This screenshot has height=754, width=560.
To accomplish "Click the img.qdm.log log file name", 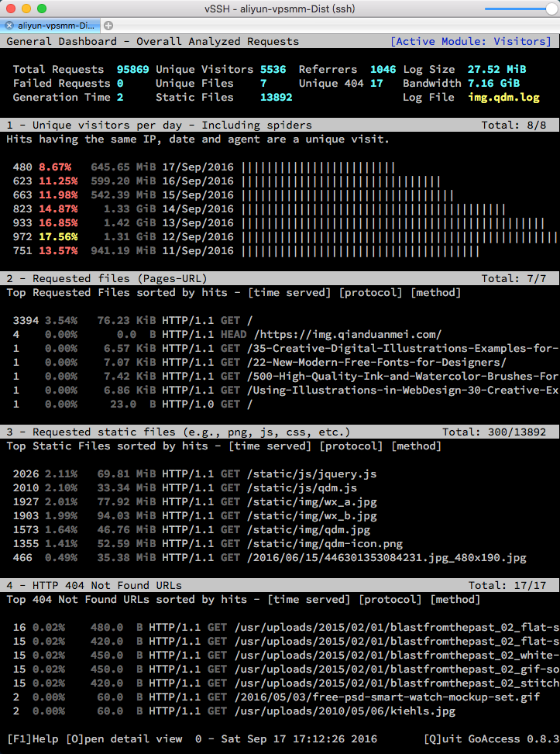I will point(503,98).
